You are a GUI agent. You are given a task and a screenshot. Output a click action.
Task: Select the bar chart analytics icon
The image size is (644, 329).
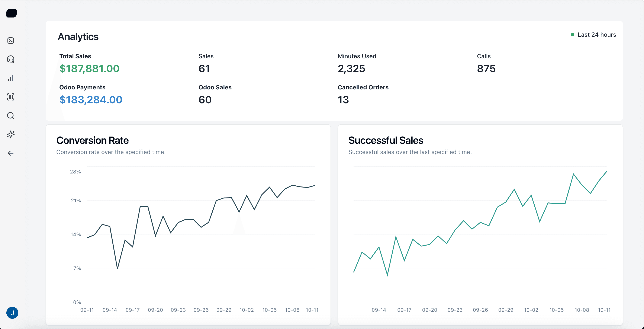click(11, 78)
